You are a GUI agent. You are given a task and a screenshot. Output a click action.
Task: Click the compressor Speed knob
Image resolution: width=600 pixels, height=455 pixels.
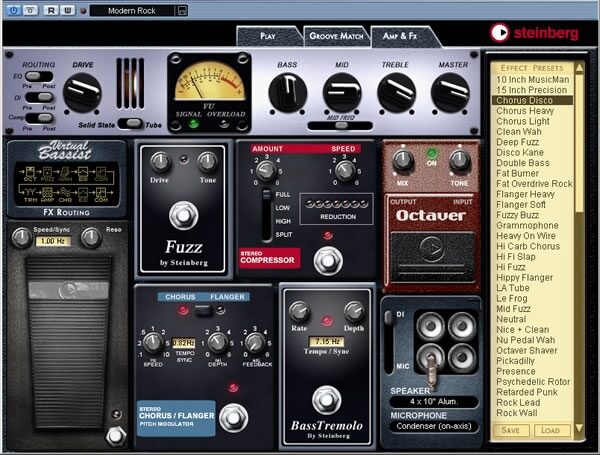tap(345, 171)
